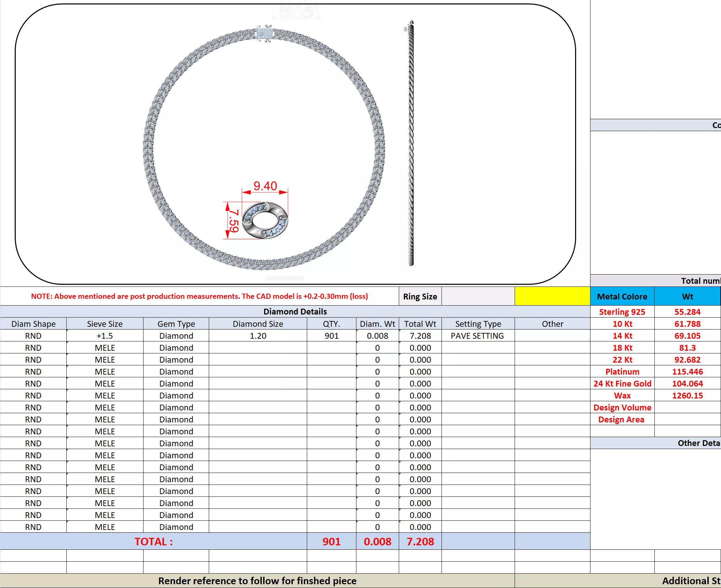Click the 10 Kt label
Screen dimensions: 721x588
[x=622, y=324]
